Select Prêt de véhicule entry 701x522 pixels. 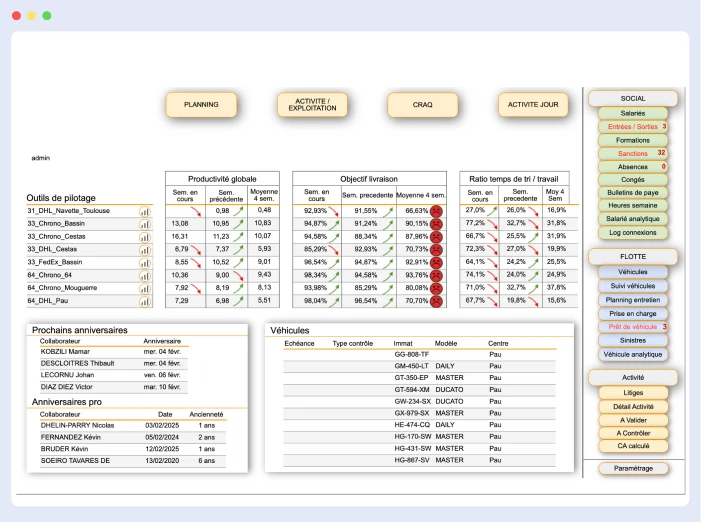pos(632,327)
